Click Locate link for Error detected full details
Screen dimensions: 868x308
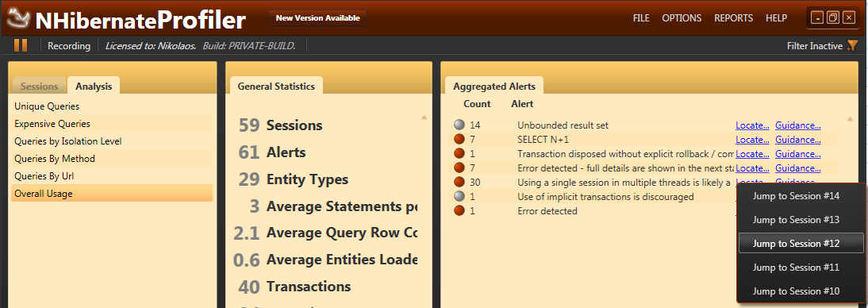[752, 167]
